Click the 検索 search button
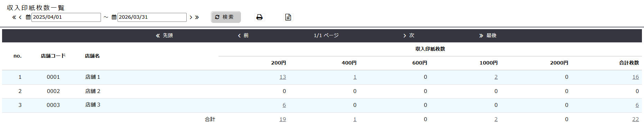 click(x=226, y=17)
